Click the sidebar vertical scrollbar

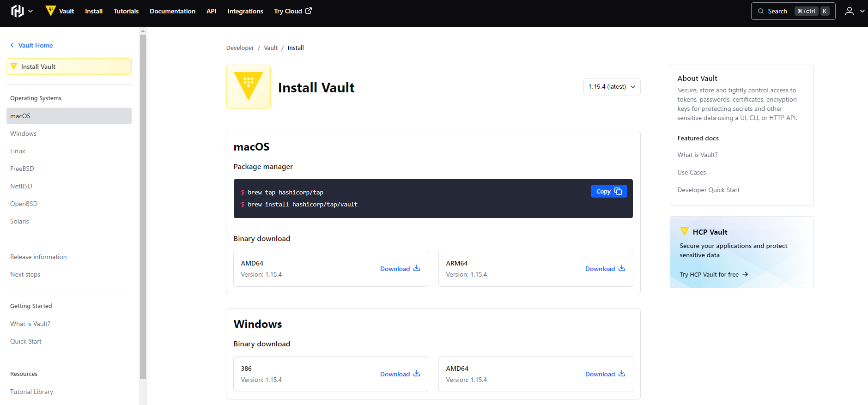tap(143, 206)
